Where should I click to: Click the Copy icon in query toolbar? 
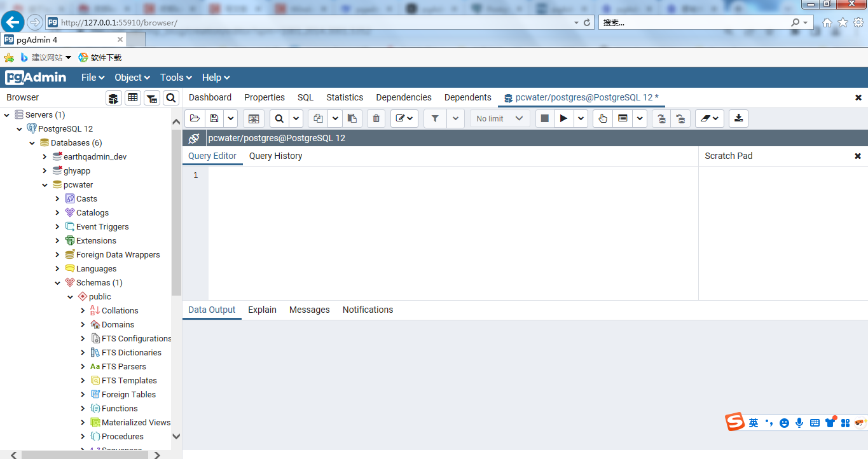coord(319,118)
